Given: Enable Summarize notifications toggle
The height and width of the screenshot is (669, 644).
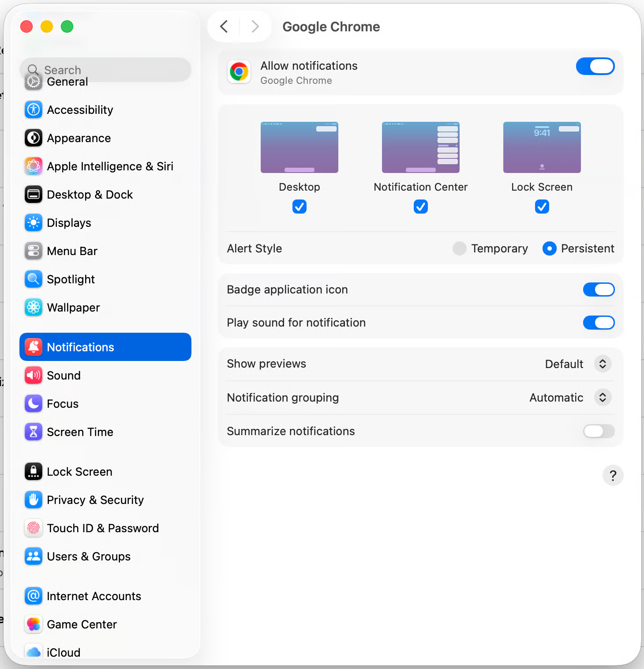Looking at the screenshot, I should point(599,431).
